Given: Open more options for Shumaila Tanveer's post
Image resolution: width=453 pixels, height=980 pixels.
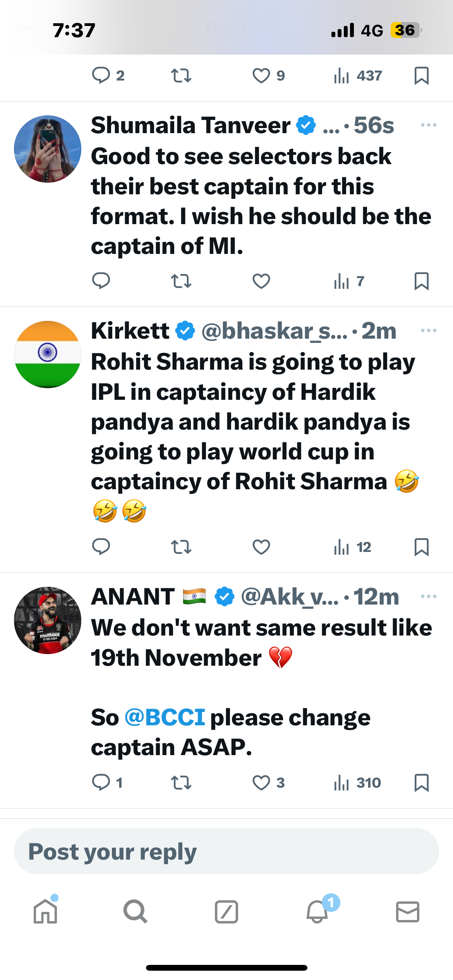Looking at the screenshot, I should pos(428,125).
